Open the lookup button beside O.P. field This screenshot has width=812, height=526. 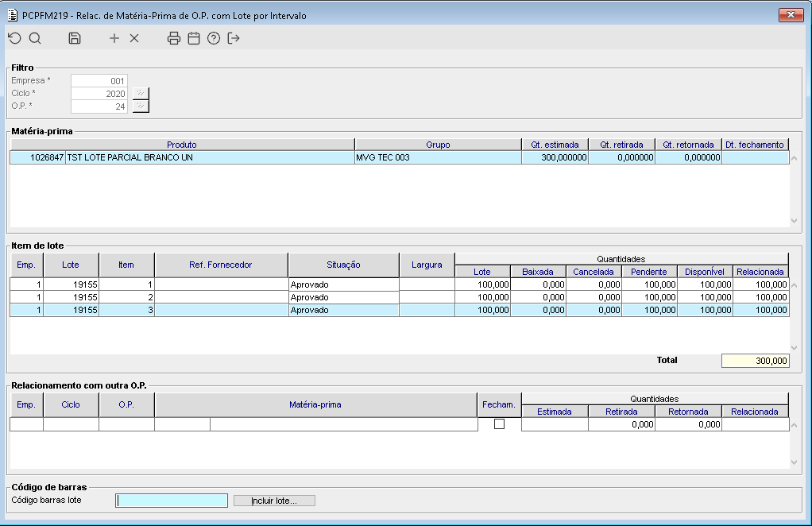(x=141, y=106)
